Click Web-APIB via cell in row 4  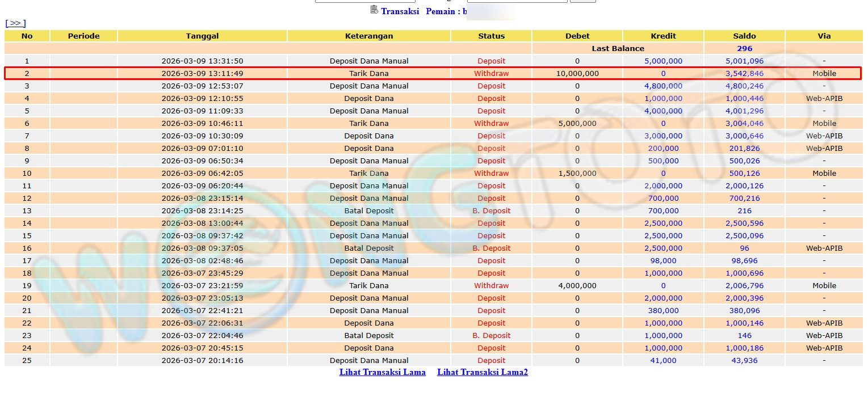click(x=824, y=98)
